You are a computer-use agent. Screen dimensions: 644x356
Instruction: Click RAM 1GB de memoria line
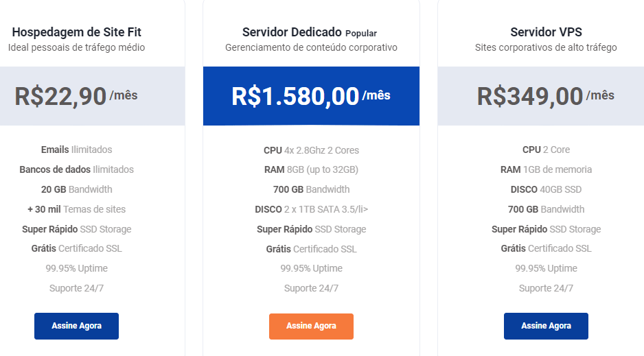(546, 169)
